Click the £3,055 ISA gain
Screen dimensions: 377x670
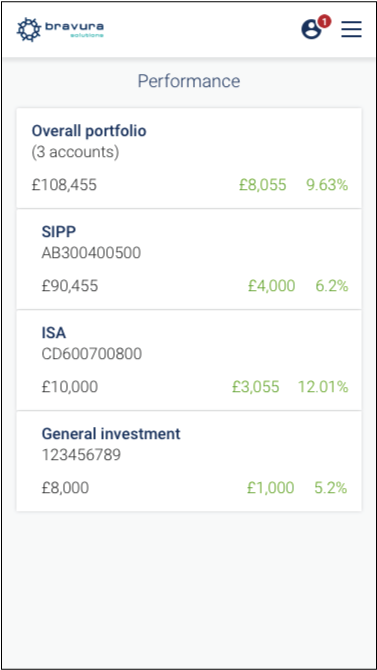256,387
